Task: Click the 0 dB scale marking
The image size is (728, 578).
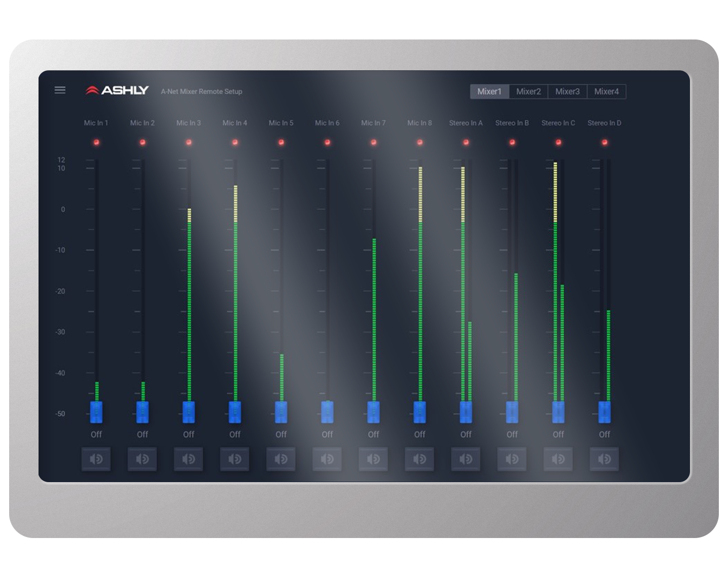Action: tap(63, 210)
